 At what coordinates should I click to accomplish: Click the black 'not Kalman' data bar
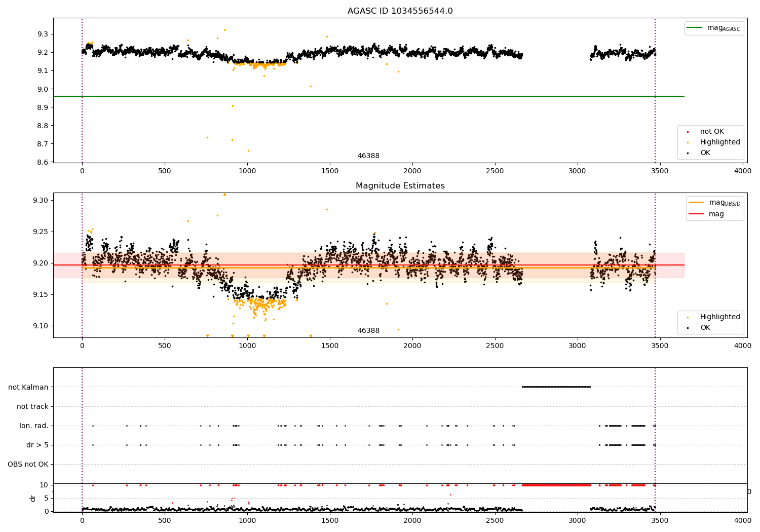[556, 387]
